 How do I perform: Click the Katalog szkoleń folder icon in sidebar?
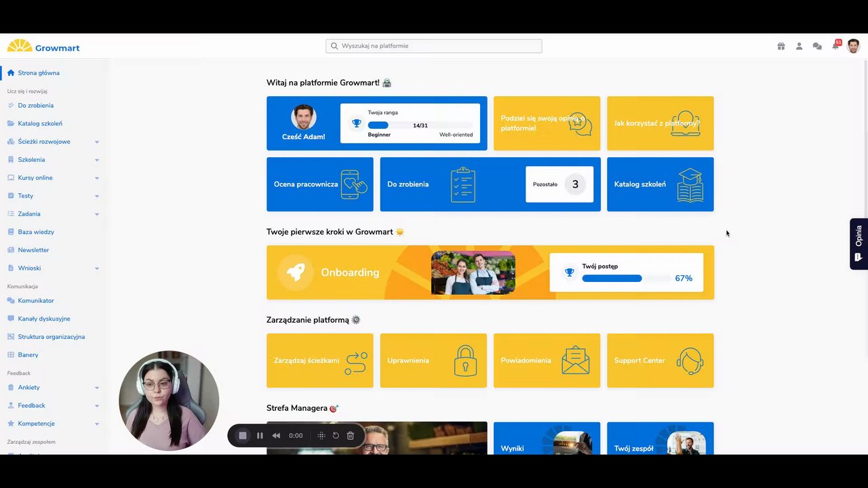(11, 123)
